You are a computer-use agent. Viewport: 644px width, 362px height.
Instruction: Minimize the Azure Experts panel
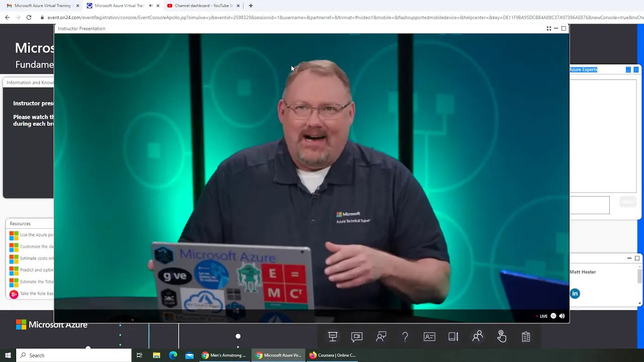[628, 70]
